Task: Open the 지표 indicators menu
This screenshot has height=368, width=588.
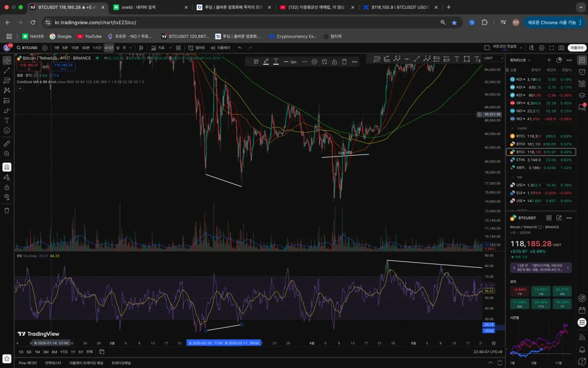Action: 158,48
